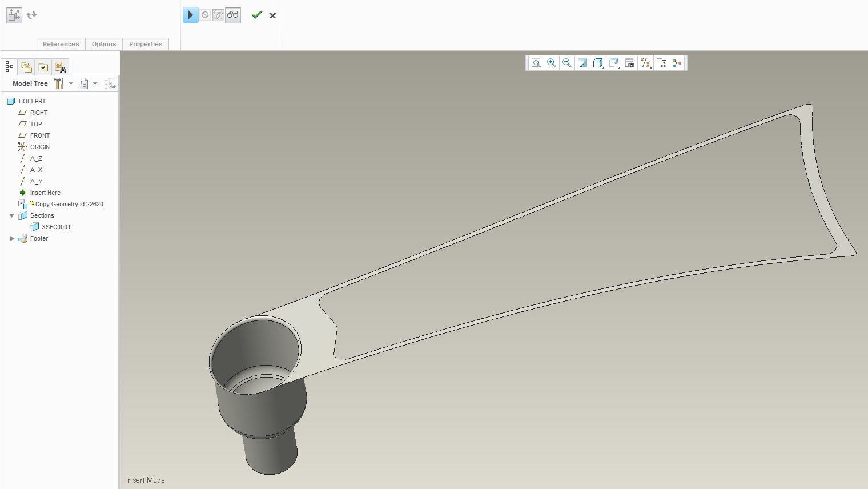
Task: Click the Zoom Out icon
Action: click(x=566, y=63)
